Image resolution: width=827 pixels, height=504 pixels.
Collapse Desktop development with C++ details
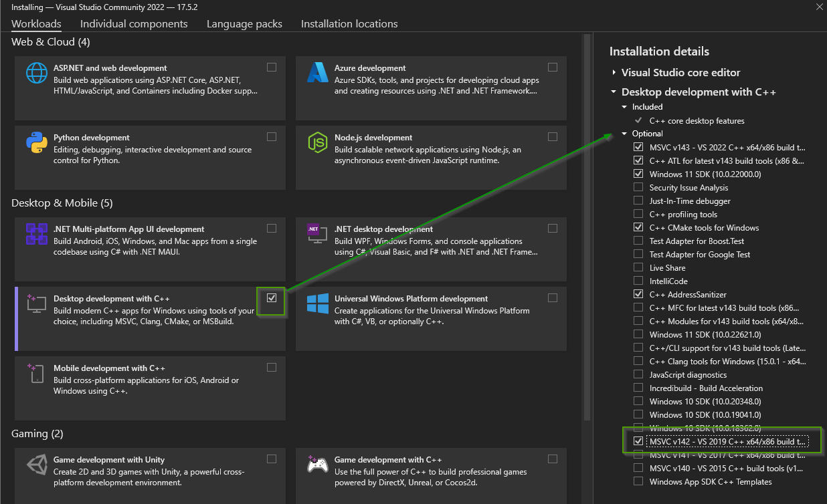pyautogui.click(x=614, y=92)
